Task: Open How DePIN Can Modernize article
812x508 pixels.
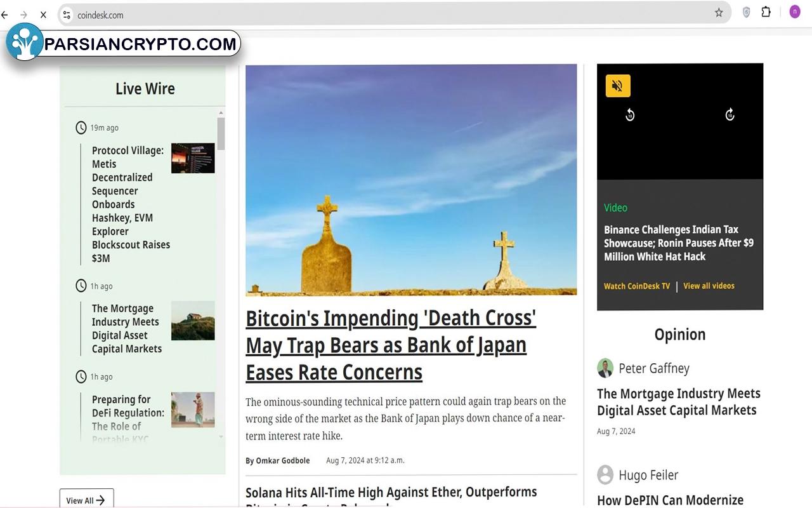Action: click(670, 500)
